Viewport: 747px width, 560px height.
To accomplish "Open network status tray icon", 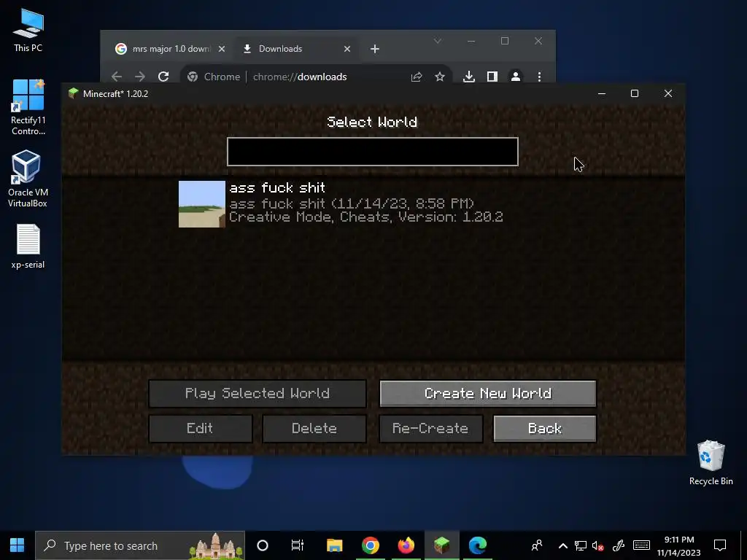I will tap(580, 545).
